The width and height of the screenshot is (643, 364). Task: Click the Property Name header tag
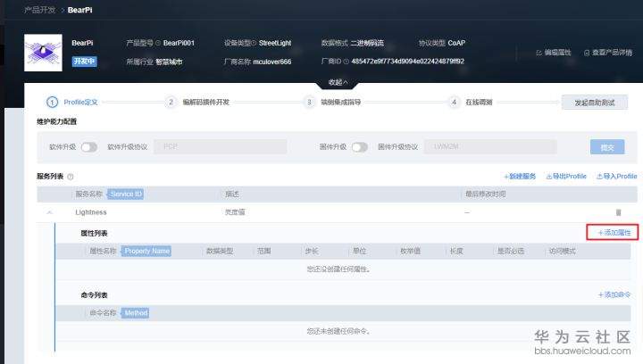[x=146, y=251]
